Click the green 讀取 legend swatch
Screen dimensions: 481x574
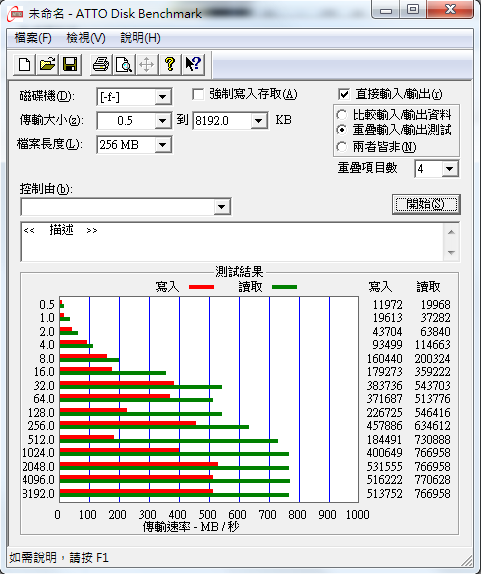[284, 287]
